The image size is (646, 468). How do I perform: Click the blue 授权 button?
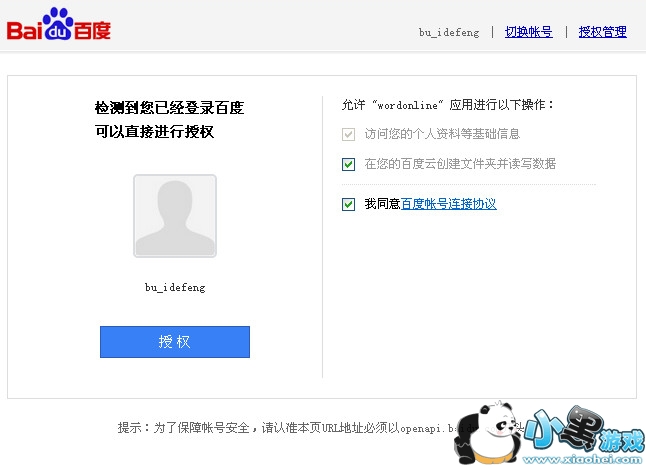[175, 342]
